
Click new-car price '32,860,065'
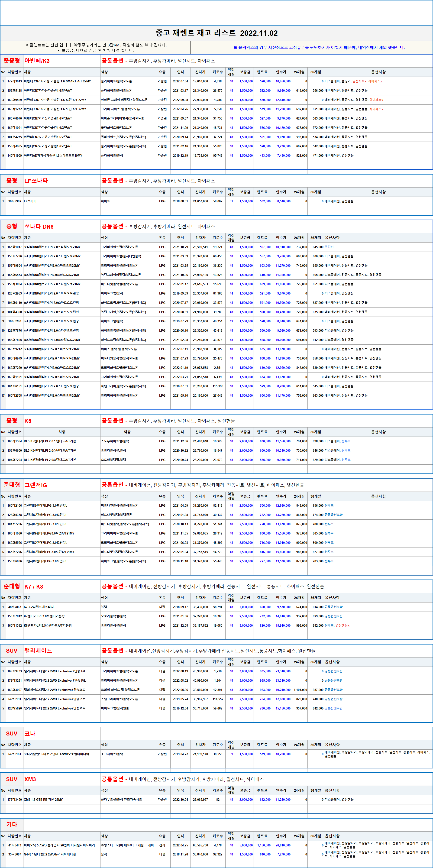(x=200, y=534)
